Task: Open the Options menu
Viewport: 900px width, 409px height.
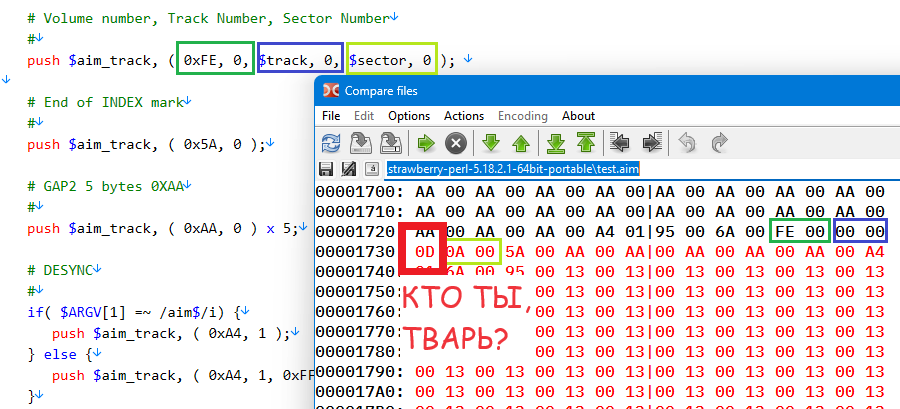Action: coord(409,116)
